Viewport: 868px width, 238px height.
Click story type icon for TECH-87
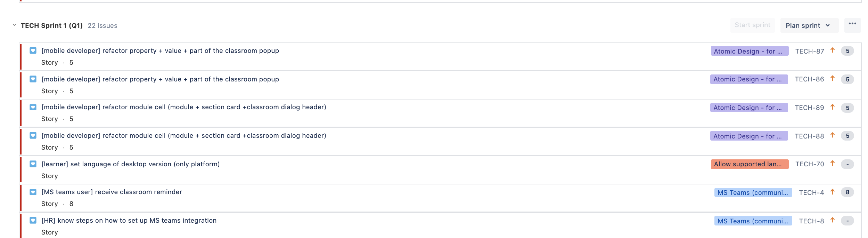pyautogui.click(x=33, y=50)
